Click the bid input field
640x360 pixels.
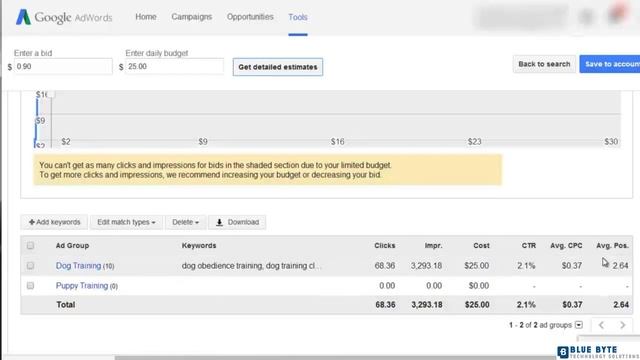point(63,67)
